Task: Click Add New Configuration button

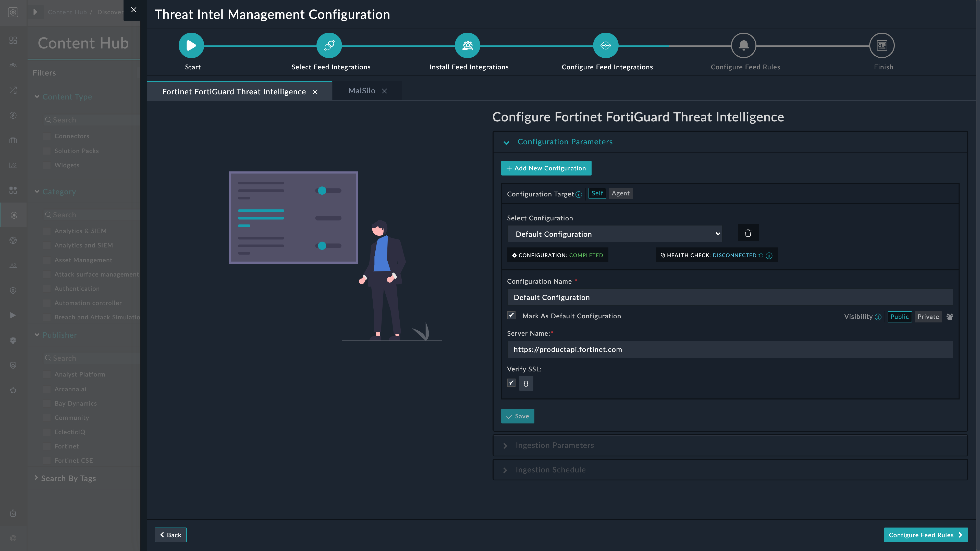Action: coord(546,168)
